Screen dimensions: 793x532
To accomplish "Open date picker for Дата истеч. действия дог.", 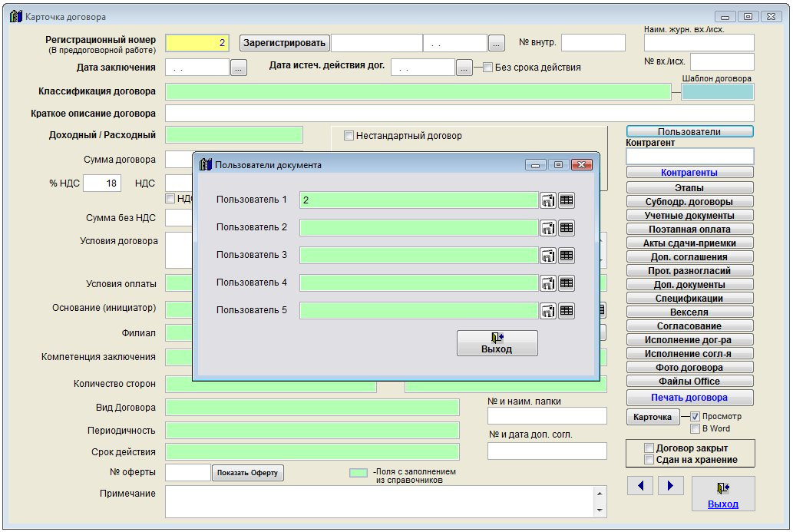I will tap(464, 68).
